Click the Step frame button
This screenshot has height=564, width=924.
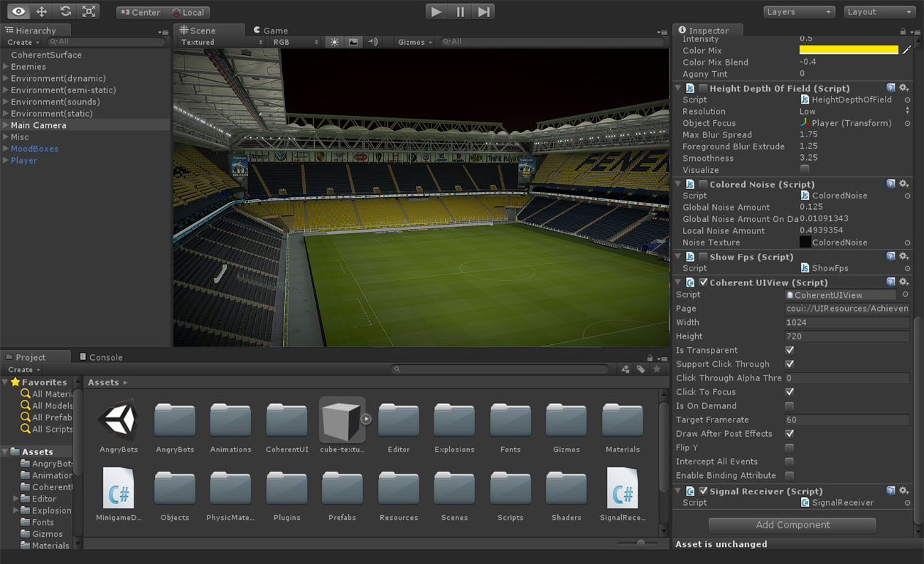tap(483, 11)
